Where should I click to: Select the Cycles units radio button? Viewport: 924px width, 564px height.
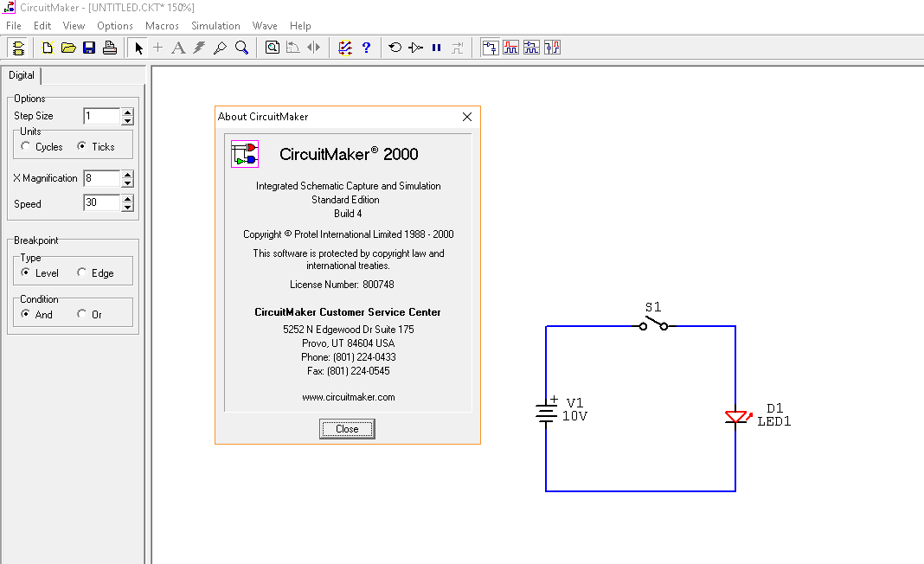point(25,146)
